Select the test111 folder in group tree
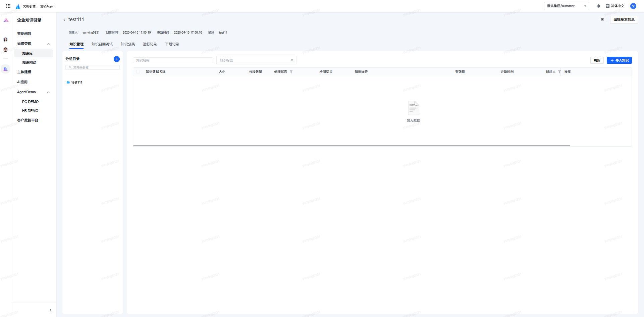This screenshot has height=317, width=644. [x=77, y=82]
